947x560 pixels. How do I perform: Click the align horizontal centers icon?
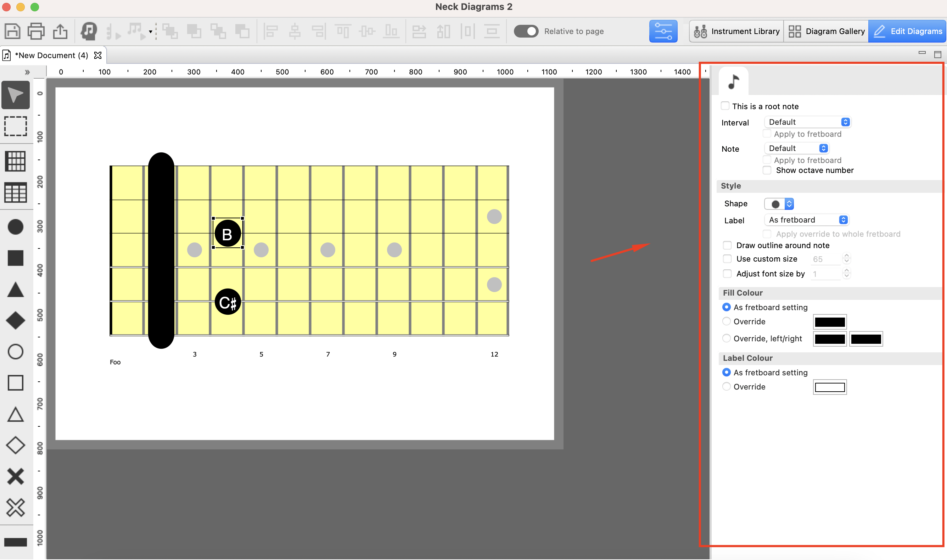295,31
